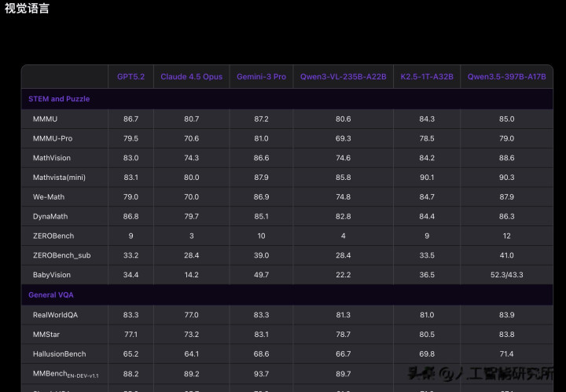Click the Mathvista(mini) row label
This screenshot has height=392, width=566.
pyautogui.click(x=59, y=178)
